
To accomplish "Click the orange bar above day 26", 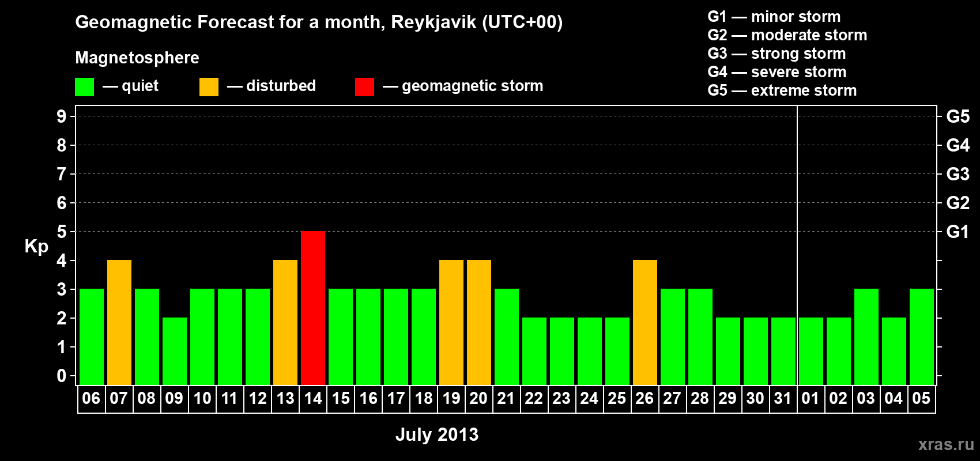I will point(645,322).
